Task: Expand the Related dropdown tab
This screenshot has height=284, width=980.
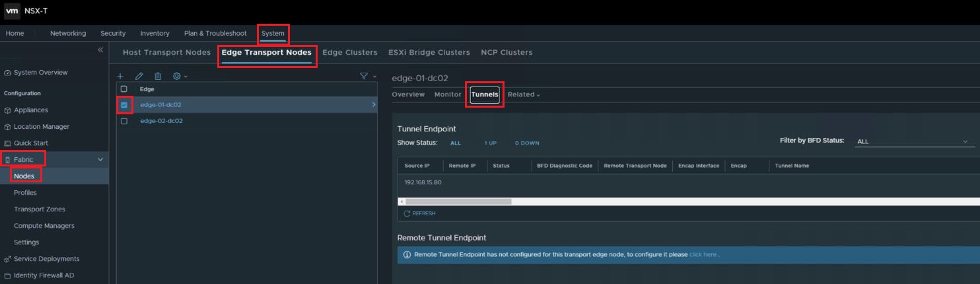Action: (x=524, y=94)
